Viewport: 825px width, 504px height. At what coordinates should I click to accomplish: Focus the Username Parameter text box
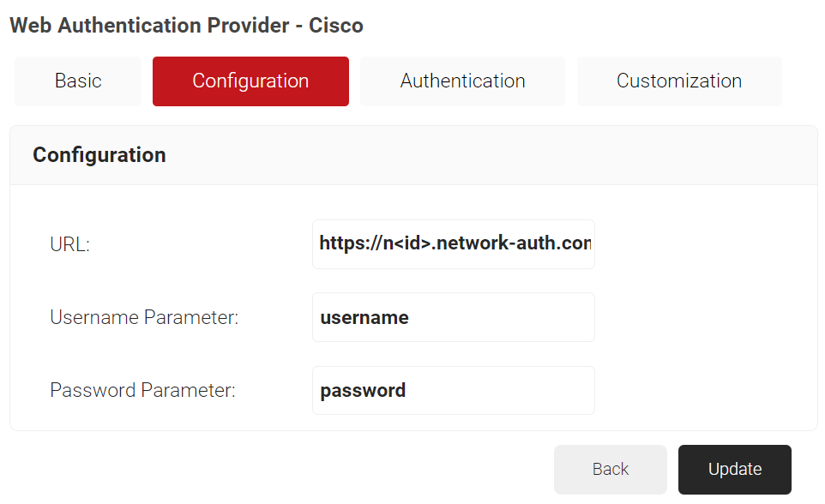pyautogui.click(x=454, y=317)
